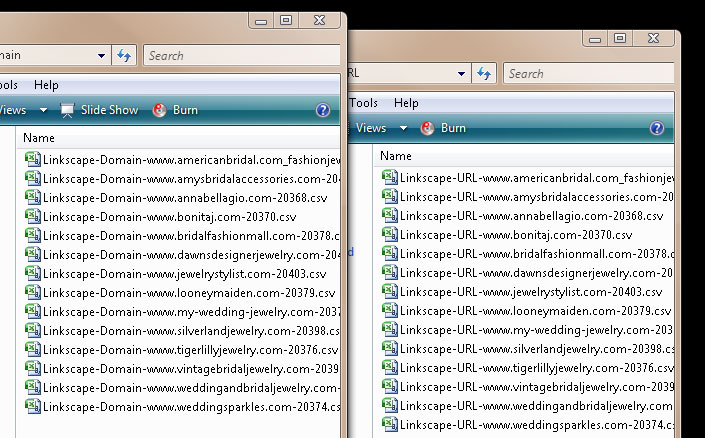
Task: Click the Excel icon beside Linkscape-Domain bonitaj file
Action: click(x=33, y=216)
